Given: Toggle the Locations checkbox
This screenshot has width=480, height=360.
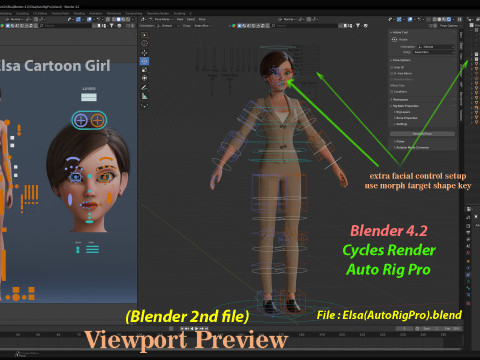Looking at the screenshot, I should (x=392, y=91).
